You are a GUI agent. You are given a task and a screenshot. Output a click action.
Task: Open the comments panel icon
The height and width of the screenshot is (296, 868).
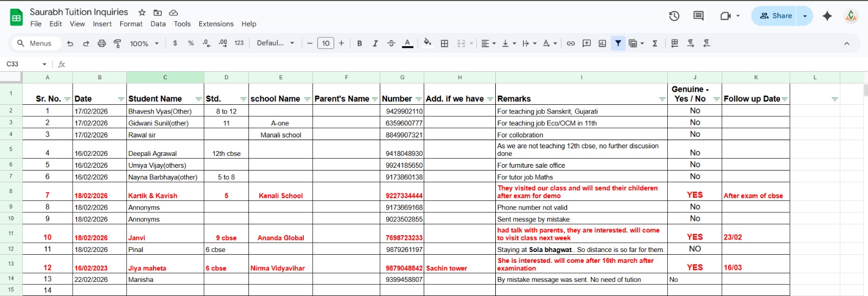tap(699, 16)
